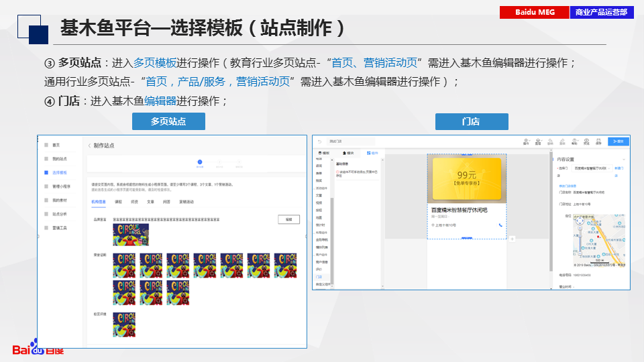644x362 pixels.
Task: Click the 我的站点 sidebar icon
Action: click(46, 159)
